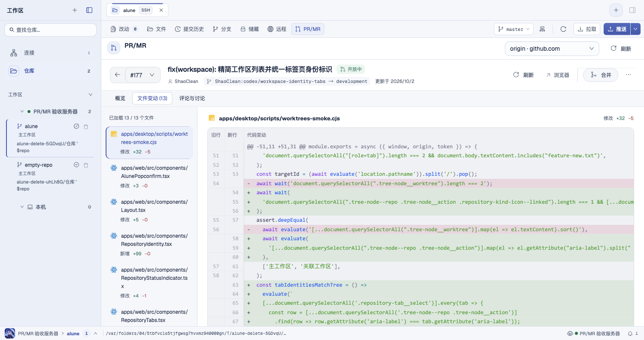
Task: Click the notification bell in the status bar
Action: pyautogui.click(x=630, y=334)
